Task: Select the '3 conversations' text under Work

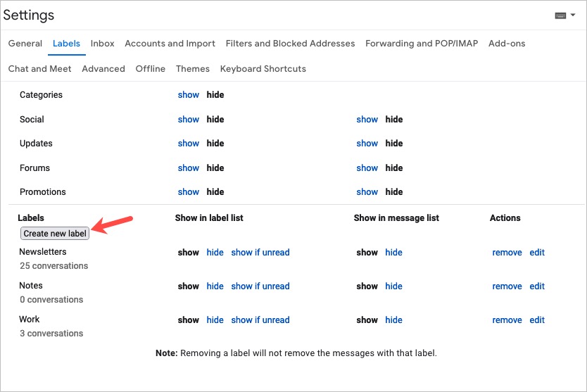Action: pos(51,333)
